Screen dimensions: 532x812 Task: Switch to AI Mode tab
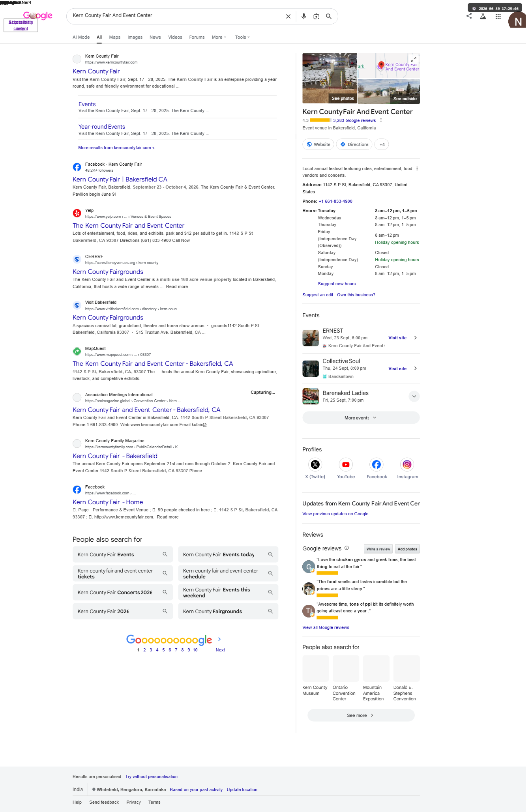coord(81,37)
